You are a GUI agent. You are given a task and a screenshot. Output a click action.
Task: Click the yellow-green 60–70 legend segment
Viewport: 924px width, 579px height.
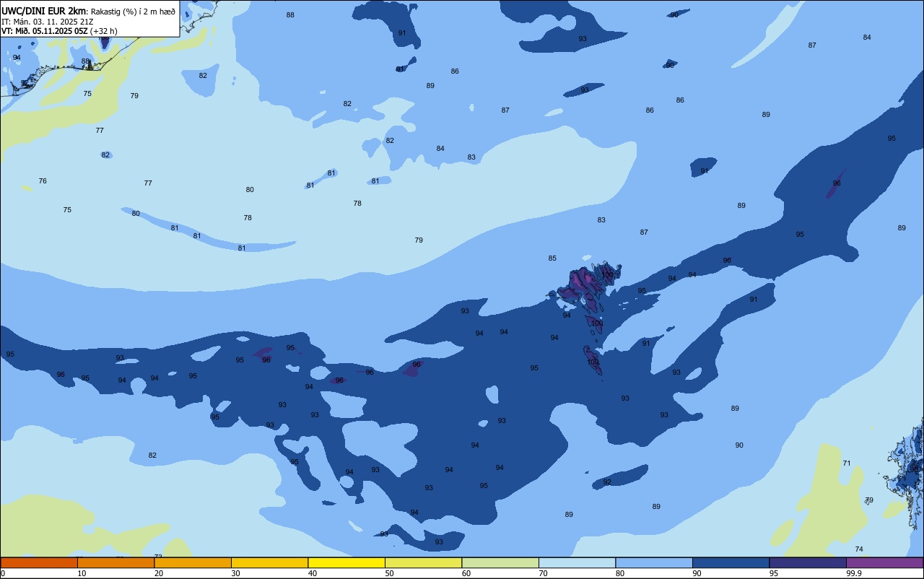500,562
